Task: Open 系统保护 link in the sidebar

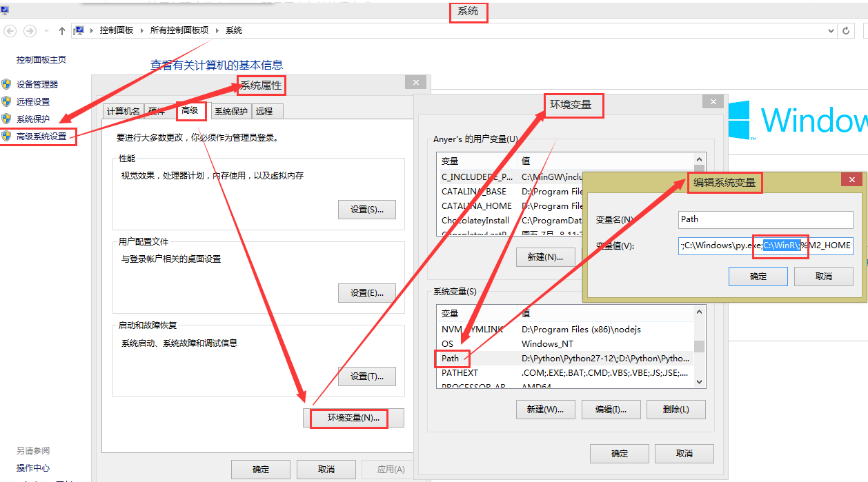Action: coord(33,119)
